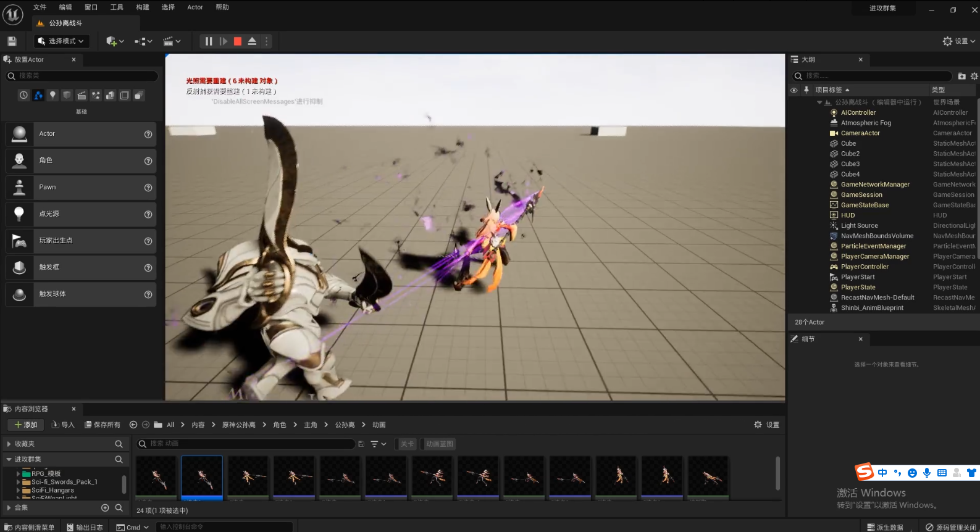Open Outliner settings gear
Image resolution: width=980 pixels, height=532 pixels.
[974, 76]
